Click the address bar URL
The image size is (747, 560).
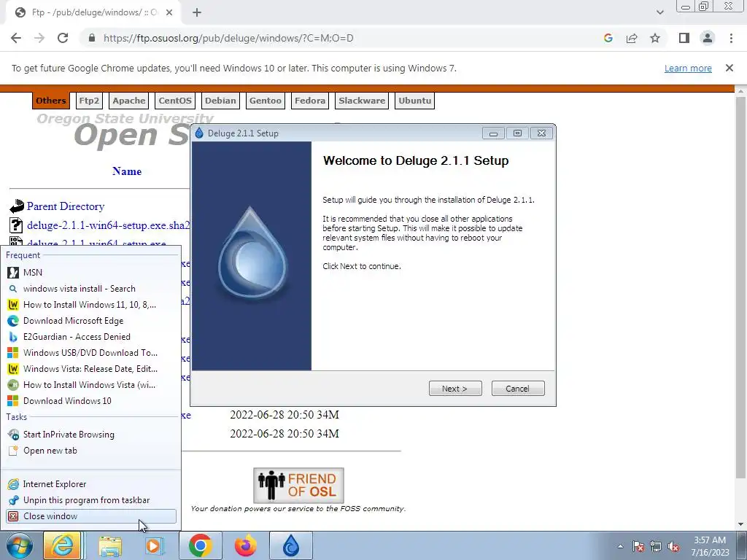tap(228, 38)
